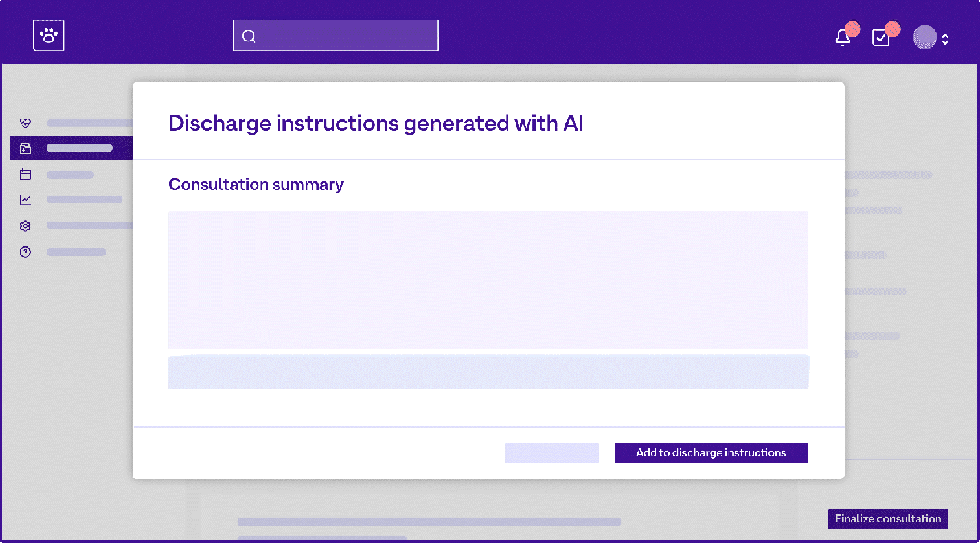Select the Consultation summary heading
Viewport: 980px width, 543px height.
(x=256, y=185)
